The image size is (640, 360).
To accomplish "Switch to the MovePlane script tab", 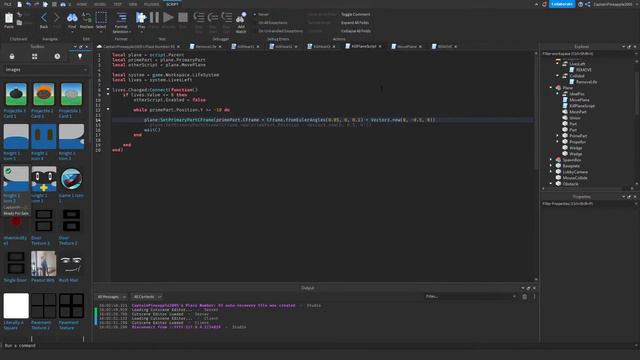I will coord(407,47).
